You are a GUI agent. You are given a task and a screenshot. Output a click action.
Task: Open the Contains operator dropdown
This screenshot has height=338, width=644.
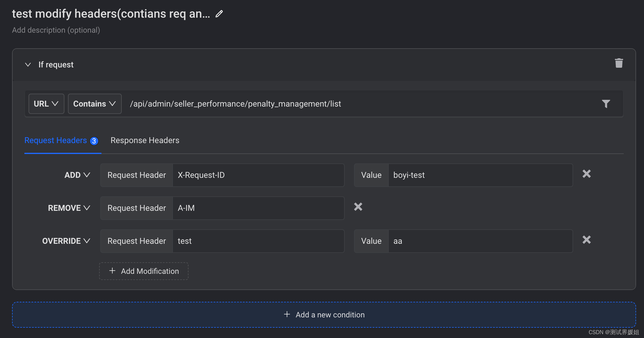tap(94, 104)
